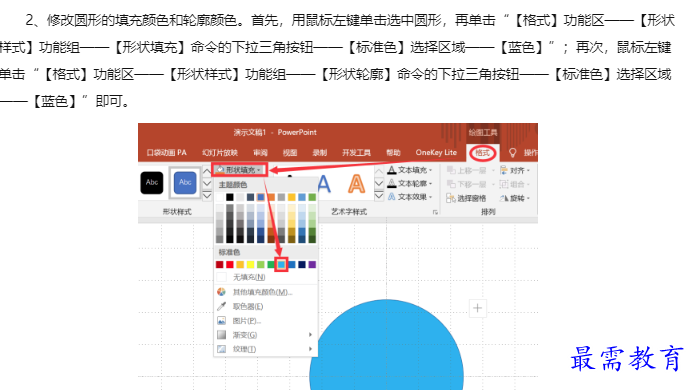Open the 组合 group dropdown
This screenshot has width=692, height=390.
point(515,184)
